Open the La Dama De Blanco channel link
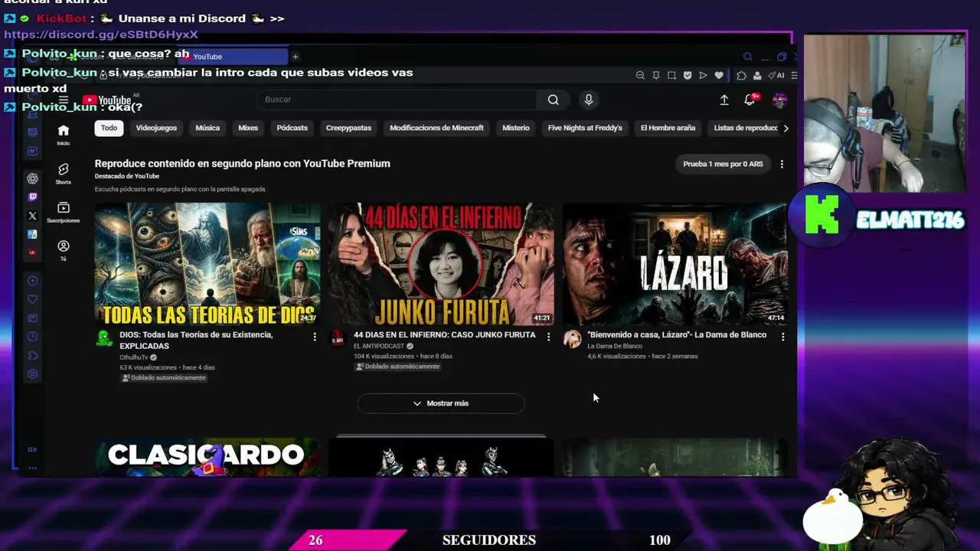This screenshot has width=980, height=551. click(615, 346)
